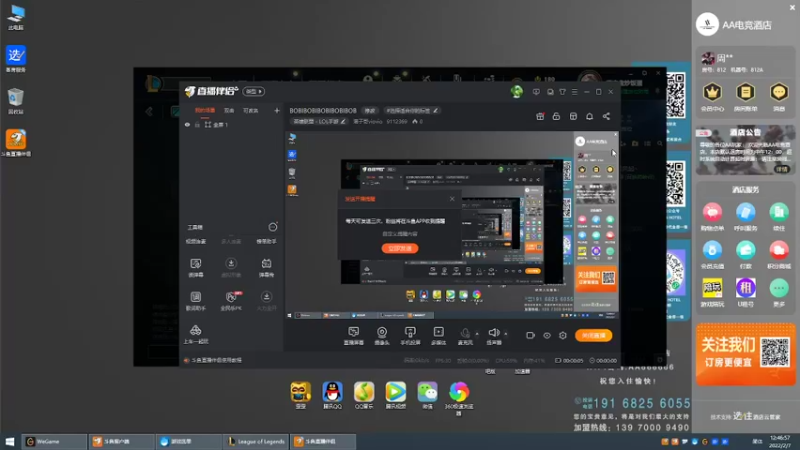This screenshot has width=800, height=450.
Task: Open 呼叫服务 hotel service
Action: pyautogui.click(x=745, y=216)
